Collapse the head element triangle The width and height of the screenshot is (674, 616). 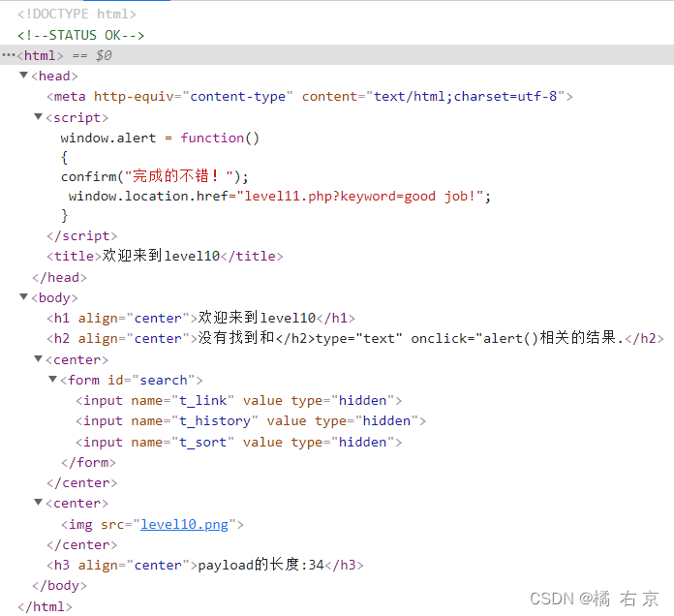(x=23, y=76)
